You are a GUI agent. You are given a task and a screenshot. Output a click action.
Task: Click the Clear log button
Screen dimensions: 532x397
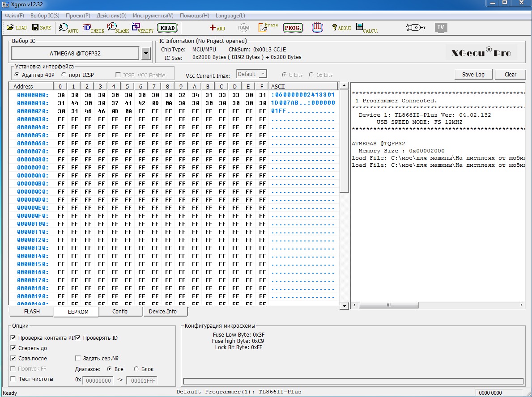(x=510, y=75)
